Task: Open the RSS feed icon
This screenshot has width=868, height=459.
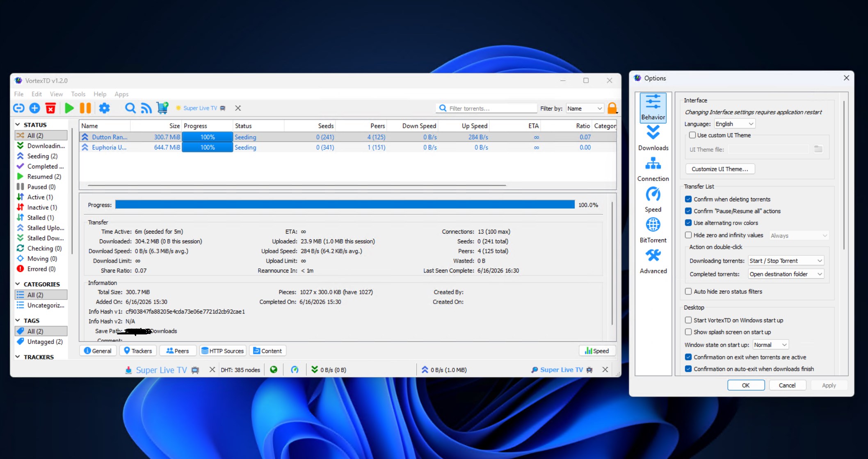Action: pos(146,108)
